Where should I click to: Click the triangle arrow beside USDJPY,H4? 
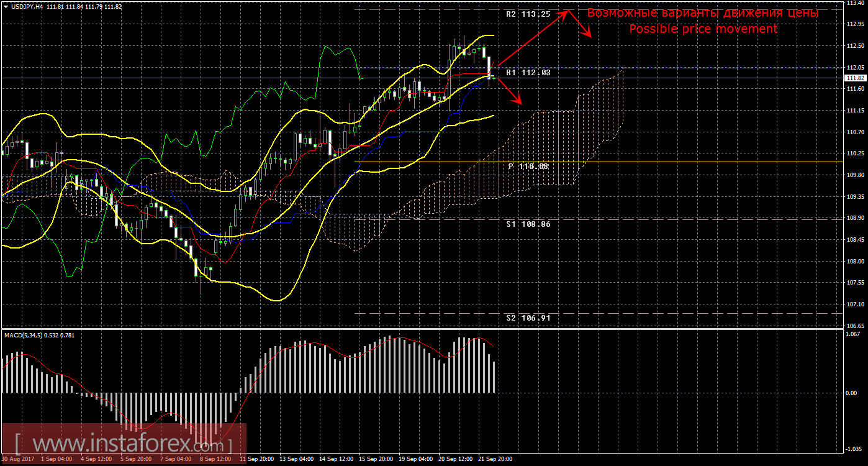click(6, 6)
